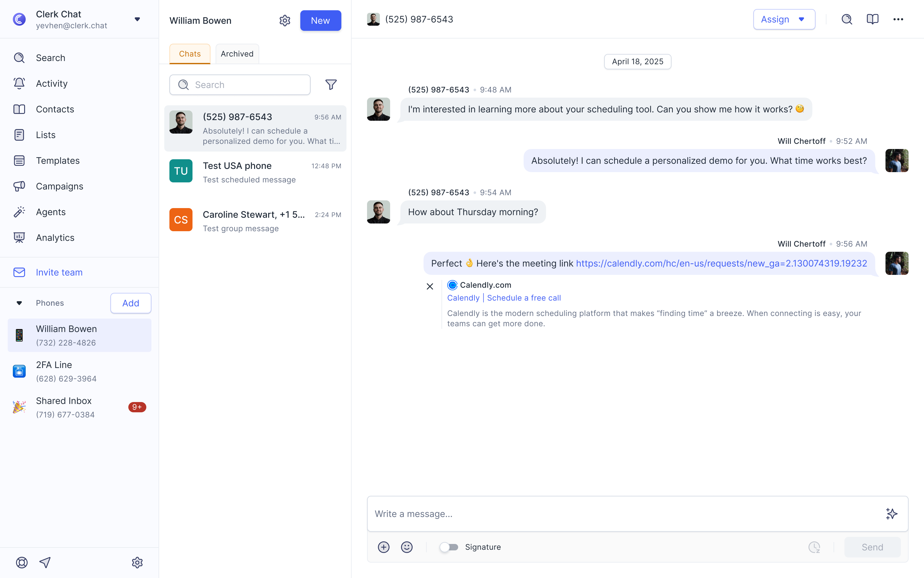Image resolution: width=924 pixels, height=578 pixels.
Task: Click the Calendly.com preview site name
Action: [485, 285]
